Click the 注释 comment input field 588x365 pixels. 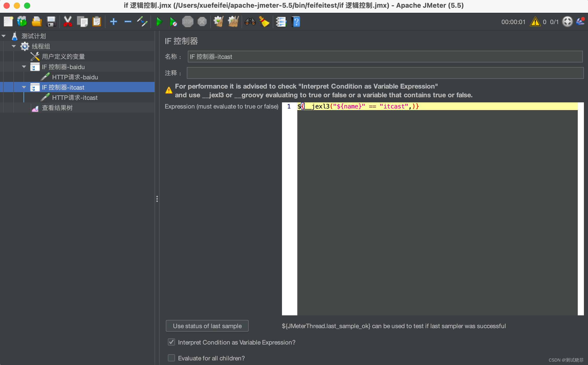tap(385, 73)
